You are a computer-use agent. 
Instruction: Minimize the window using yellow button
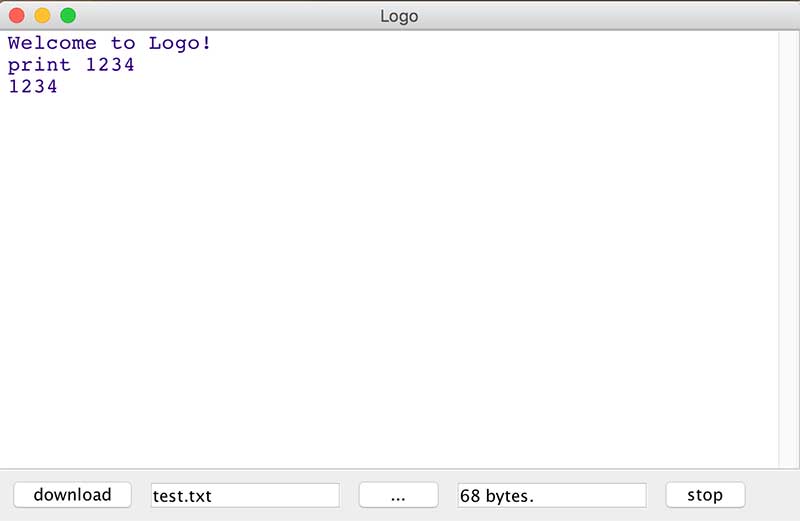(42, 16)
